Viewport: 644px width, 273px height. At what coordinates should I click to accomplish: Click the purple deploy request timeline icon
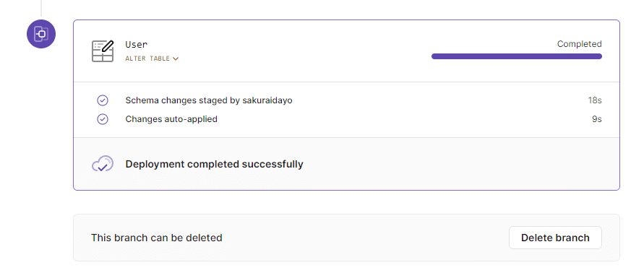click(x=41, y=34)
